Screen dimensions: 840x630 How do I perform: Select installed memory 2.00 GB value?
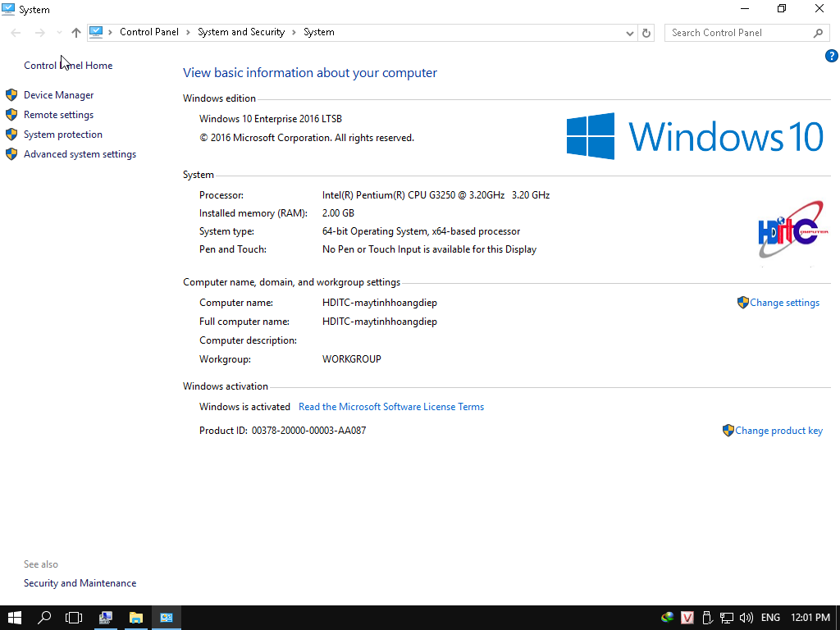(338, 213)
